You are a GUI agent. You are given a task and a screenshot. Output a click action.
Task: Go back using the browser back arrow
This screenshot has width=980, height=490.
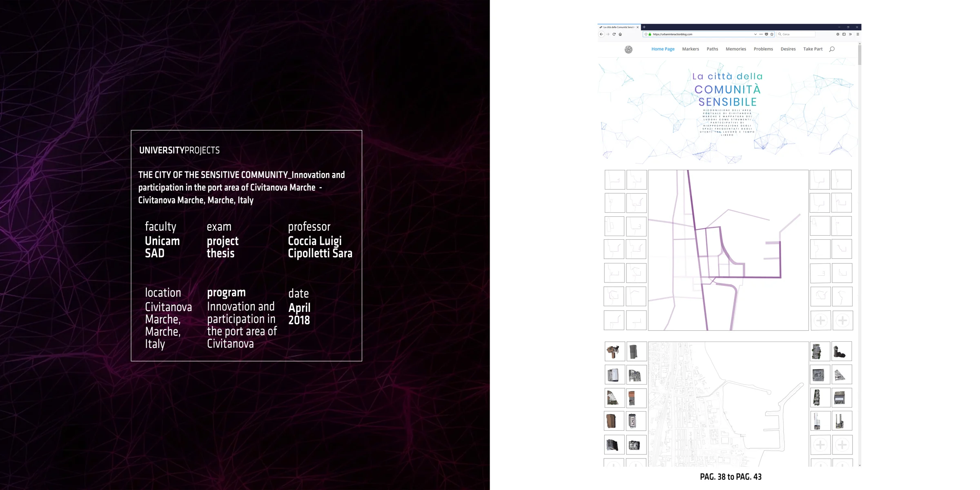(x=601, y=34)
